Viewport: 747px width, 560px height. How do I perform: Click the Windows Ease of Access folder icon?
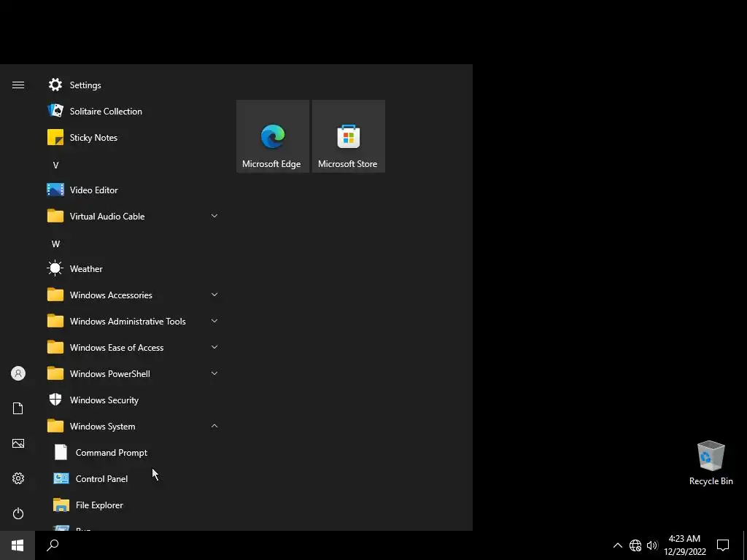coord(55,347)
